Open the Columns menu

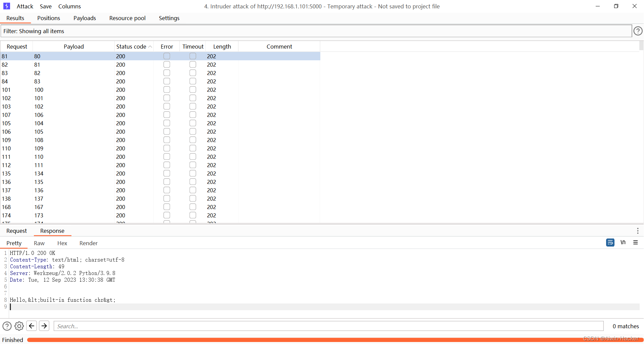tap(69, 6)
